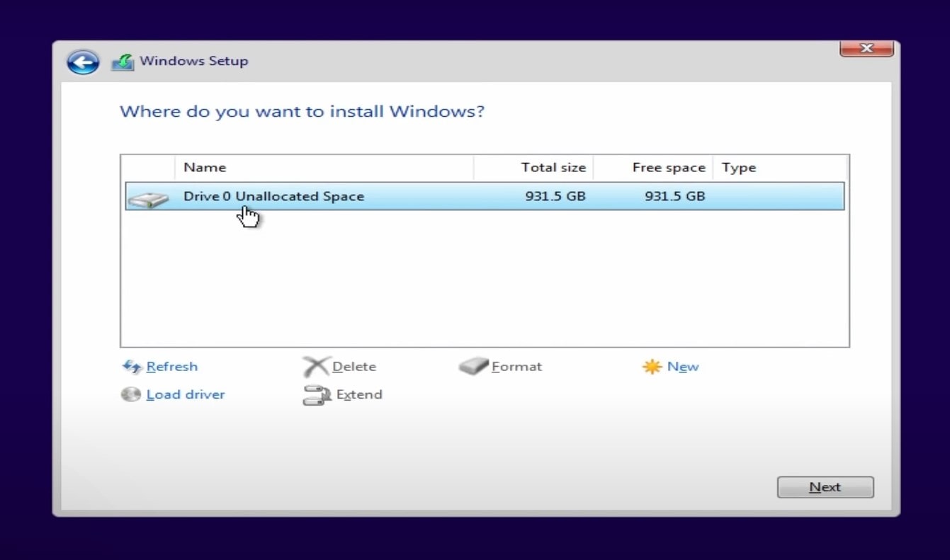Select the Drive 0 Unallocated Space row
Image resolution: width=950 pixels, height=560 pixels.
click(485, 196)
